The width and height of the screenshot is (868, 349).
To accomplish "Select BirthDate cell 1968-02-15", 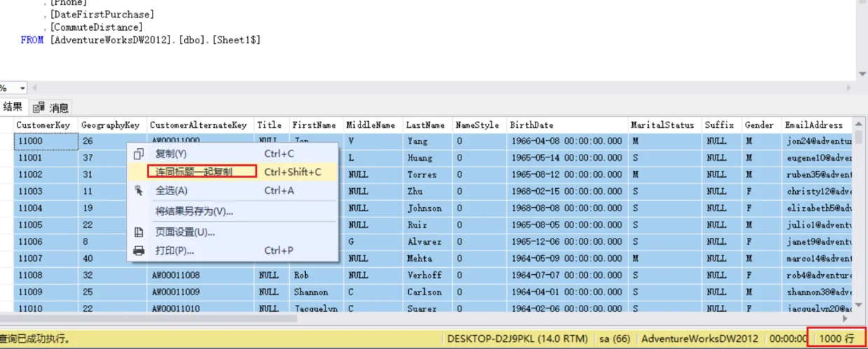I will (567, 191).
